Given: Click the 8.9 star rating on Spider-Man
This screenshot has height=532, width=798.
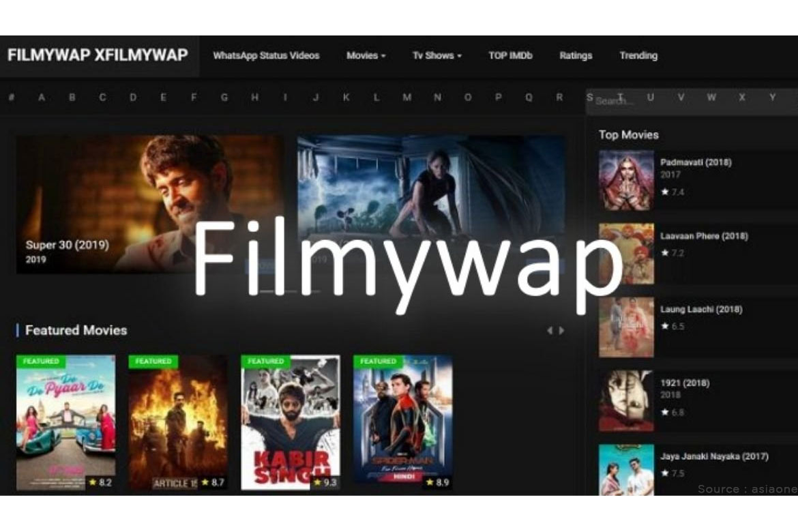Looking at the screenshot, I should point(438,482).
